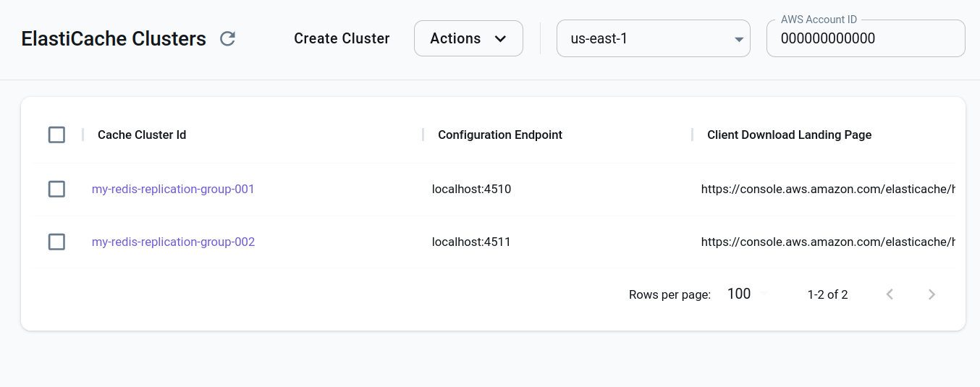This screenshot has width=980, height=387.
Task: Open the us-east-1 region dropdown
Action: [x=651, y=38]
